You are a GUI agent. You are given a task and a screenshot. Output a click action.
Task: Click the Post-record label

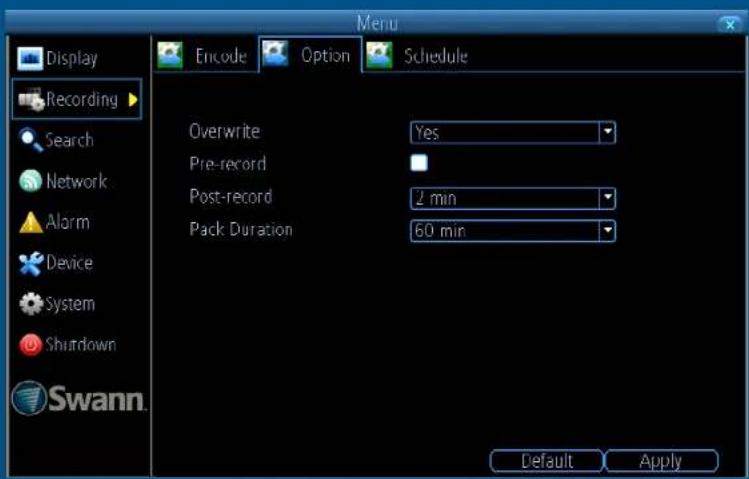click(x=231, y=196)
